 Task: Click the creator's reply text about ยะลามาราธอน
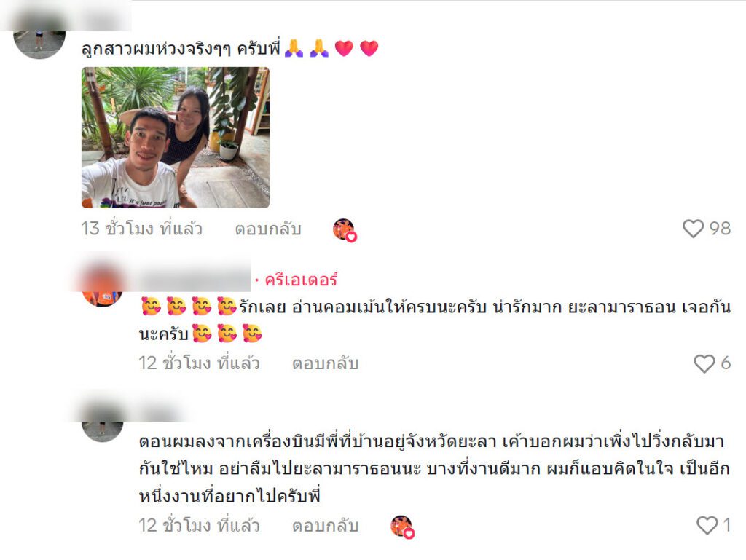(x=434, y=320)
